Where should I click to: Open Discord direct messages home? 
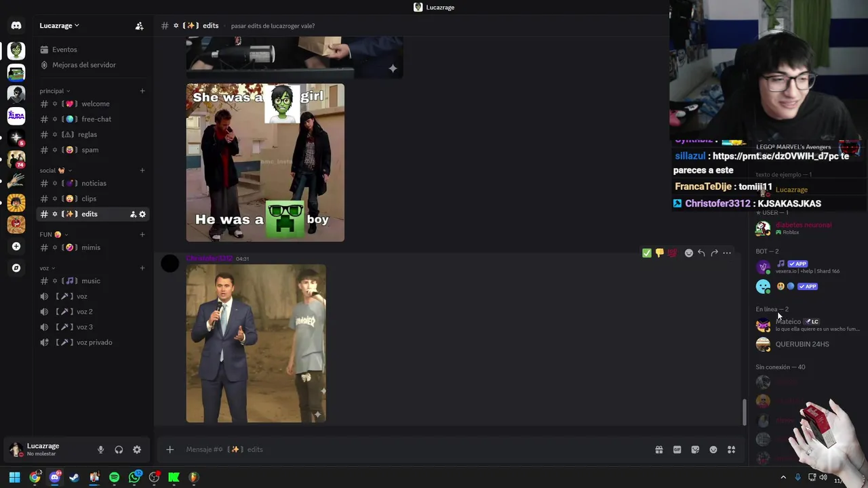tap(16, 26)
